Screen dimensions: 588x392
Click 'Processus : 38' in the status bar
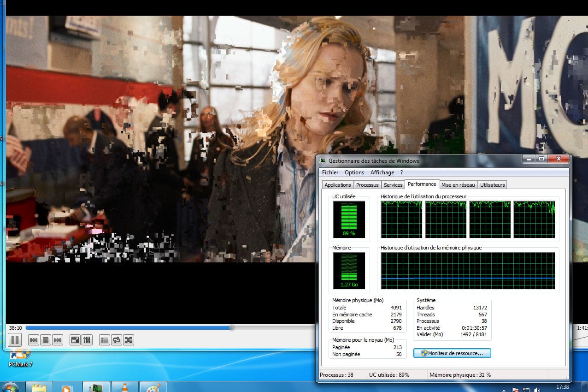(x=336, y=375)
